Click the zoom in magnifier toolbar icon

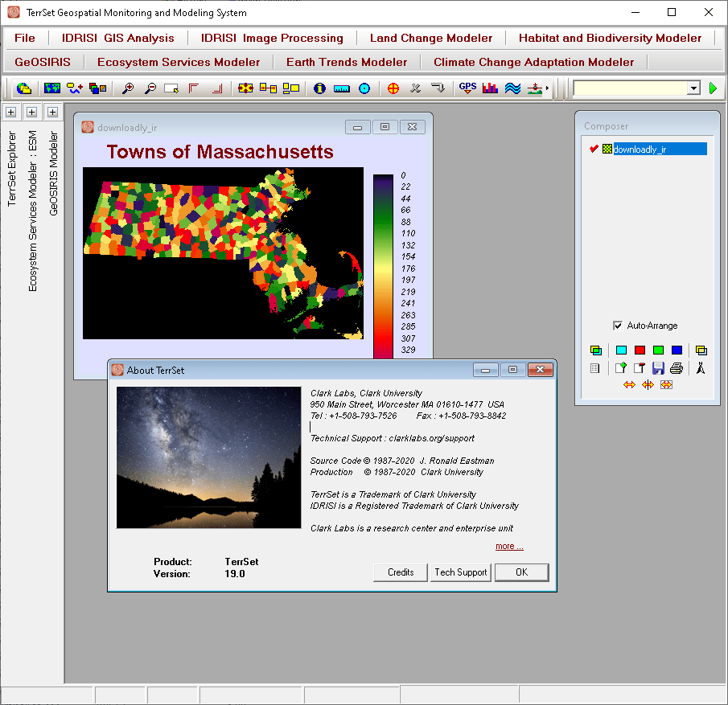(x=128, y=88)
